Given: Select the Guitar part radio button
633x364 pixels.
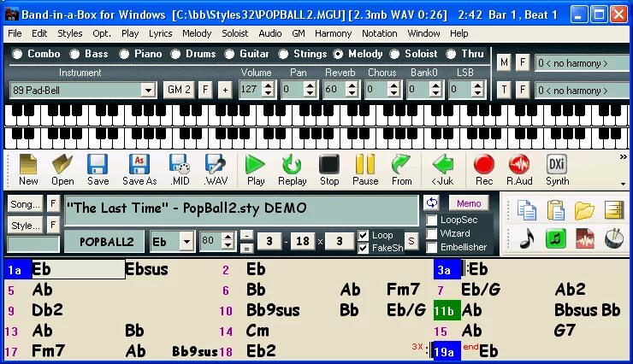Looking at the screenshot, I should [x=229, y=54].
